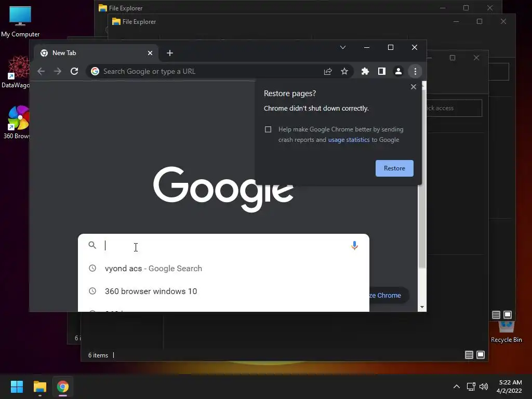Click the Google search input field
This screenshot has height=399, width=532.
(x=224, y=245)
